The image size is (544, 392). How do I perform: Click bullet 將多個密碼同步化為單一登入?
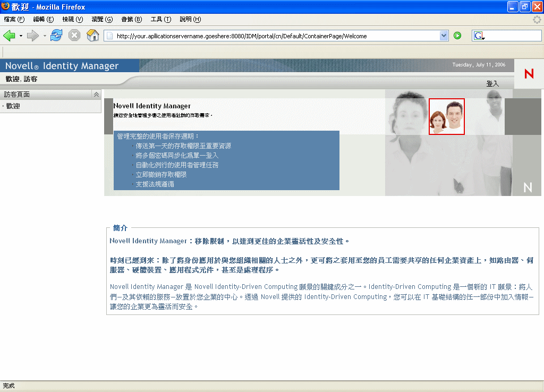[x=177, y=156]
